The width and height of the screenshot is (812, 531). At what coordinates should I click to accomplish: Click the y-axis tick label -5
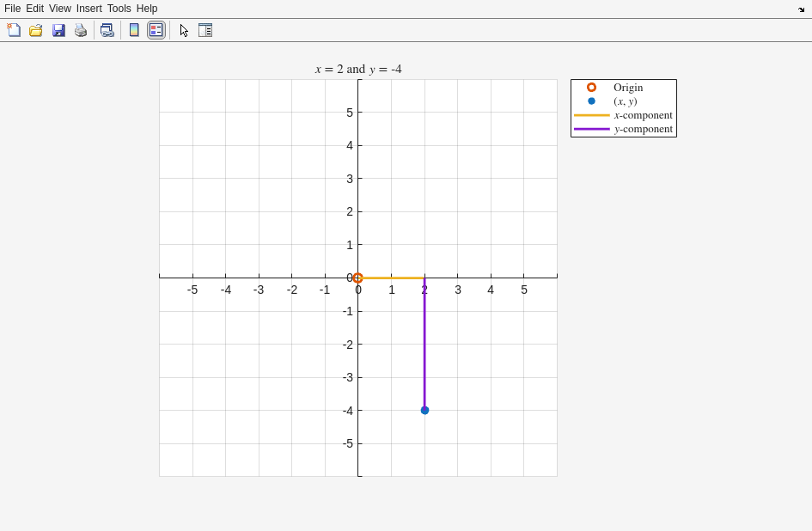(348, 444)
